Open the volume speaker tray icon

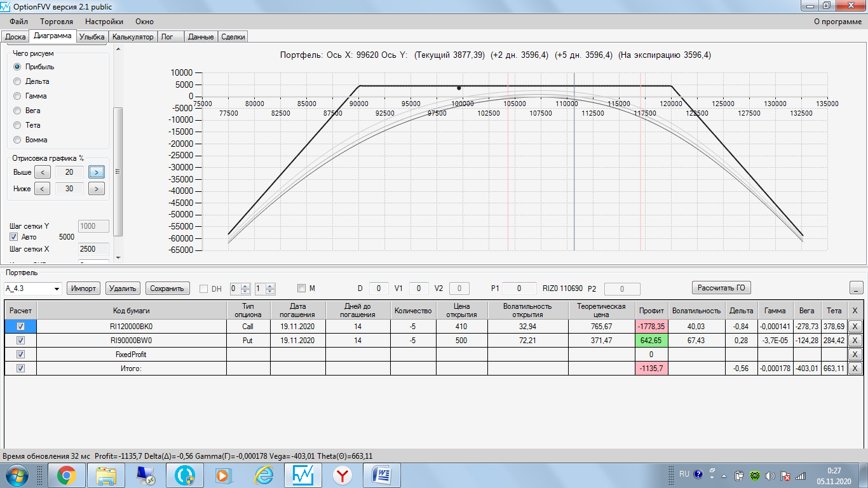tap(770, 475)
